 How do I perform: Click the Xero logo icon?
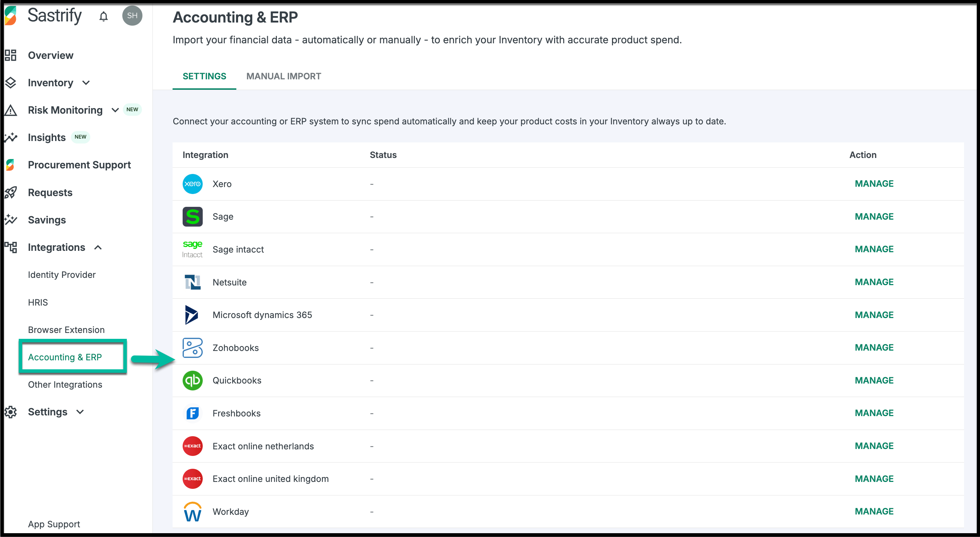click(x=193, y=184)
